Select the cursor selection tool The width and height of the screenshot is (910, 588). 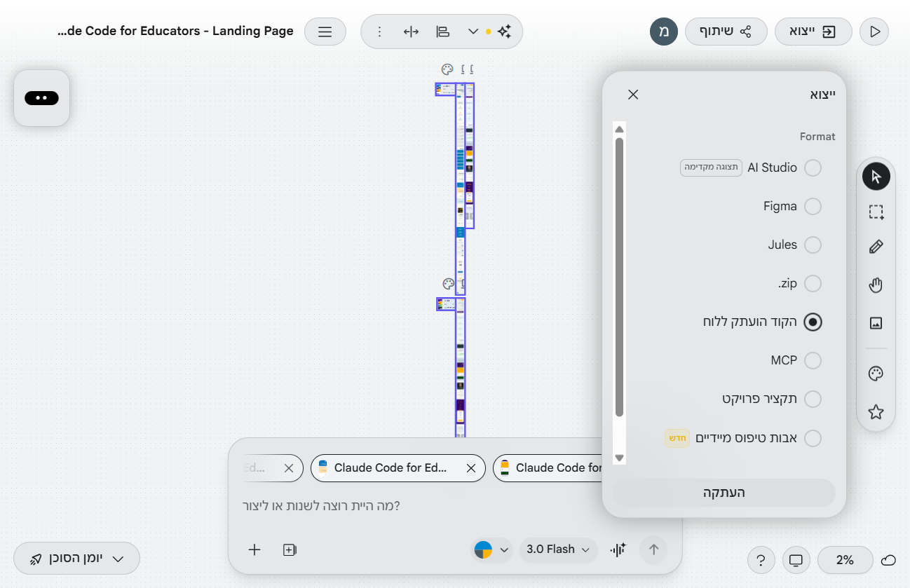(876, 176)
